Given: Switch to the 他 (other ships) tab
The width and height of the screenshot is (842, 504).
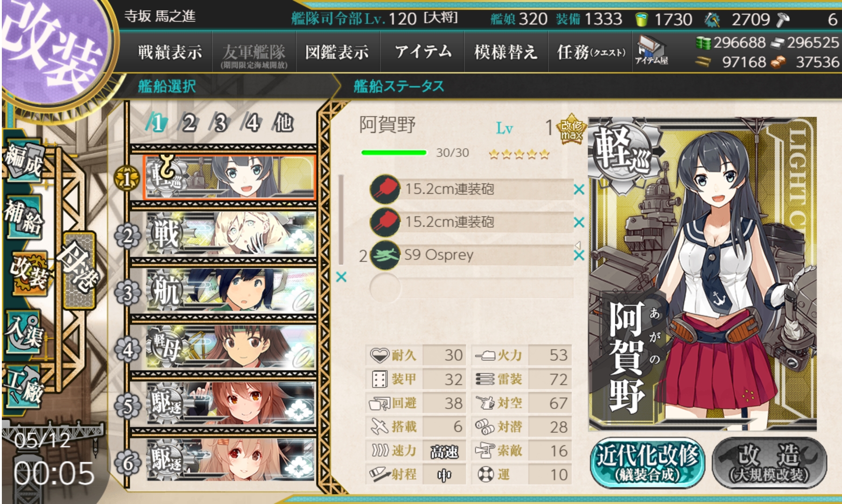Looking at the screenshot, I should point(283,123).
